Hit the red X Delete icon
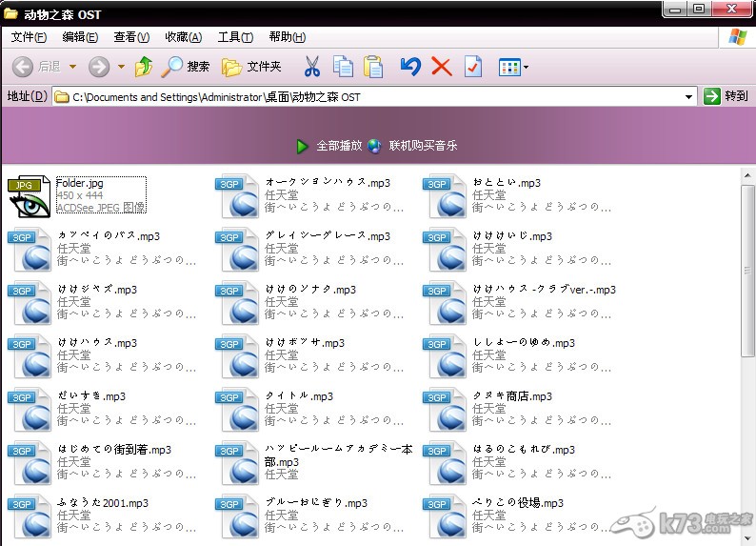 (442, 67)
